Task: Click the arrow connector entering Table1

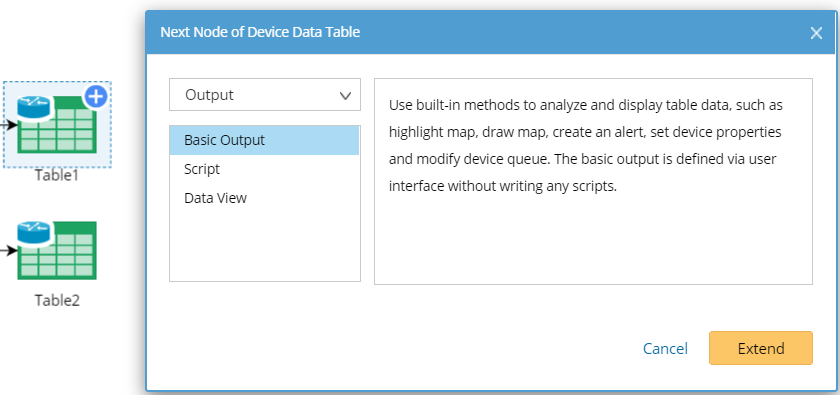Action: [8, 125]
